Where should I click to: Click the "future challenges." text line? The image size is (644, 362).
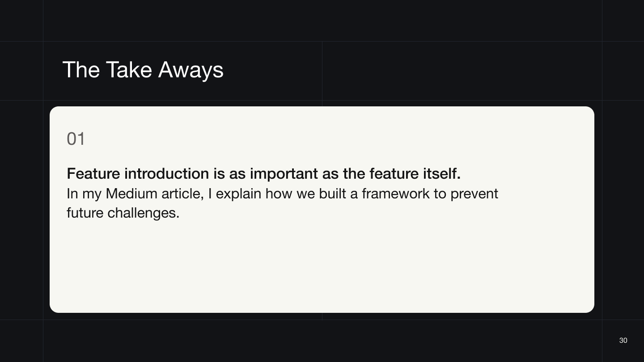[123, 213]
